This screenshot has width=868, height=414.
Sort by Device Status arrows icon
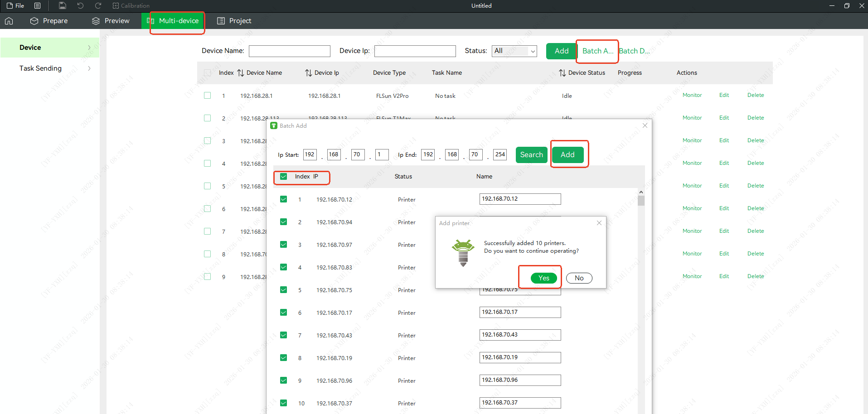(562, 73)
